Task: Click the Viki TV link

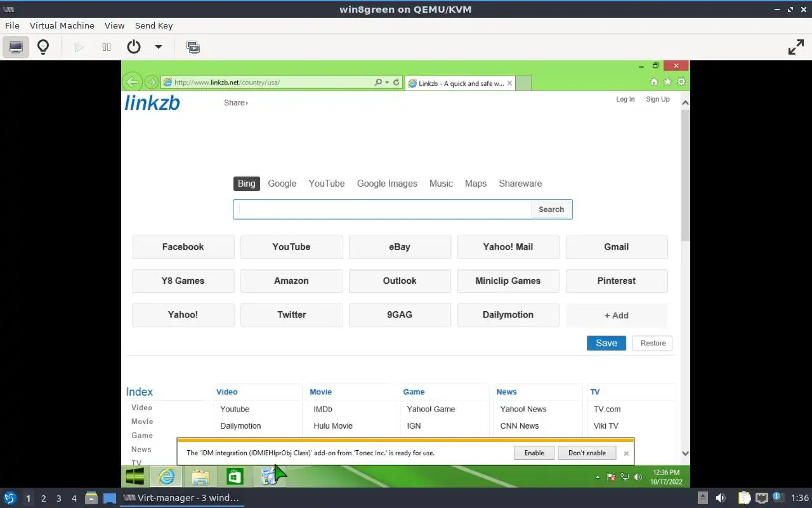Action: (x=606, y=426)
